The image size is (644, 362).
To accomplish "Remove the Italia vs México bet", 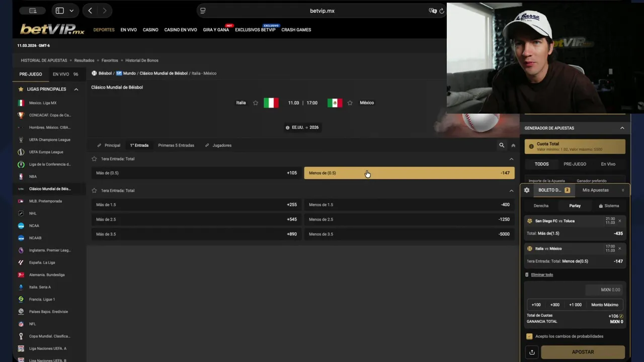I will tap(619, 248).
